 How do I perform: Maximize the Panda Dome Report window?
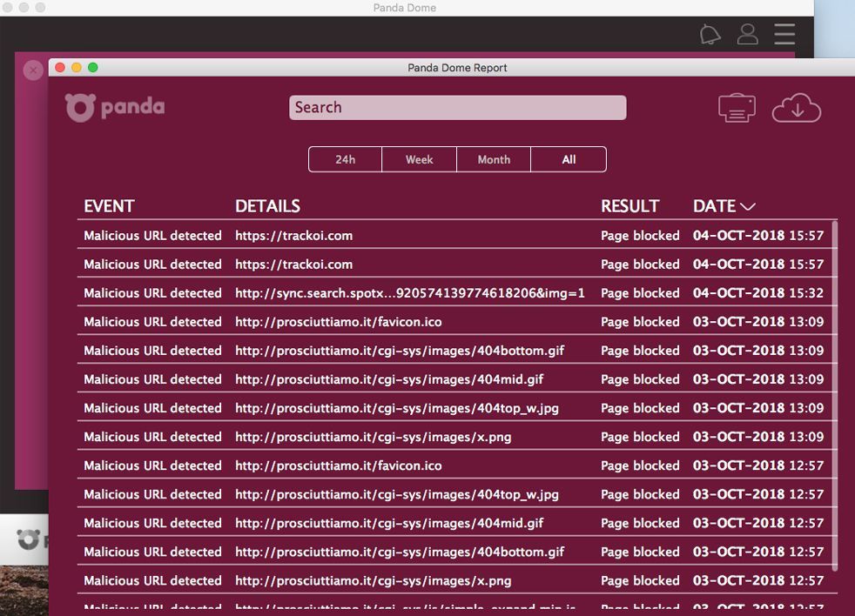click(92, 67)
